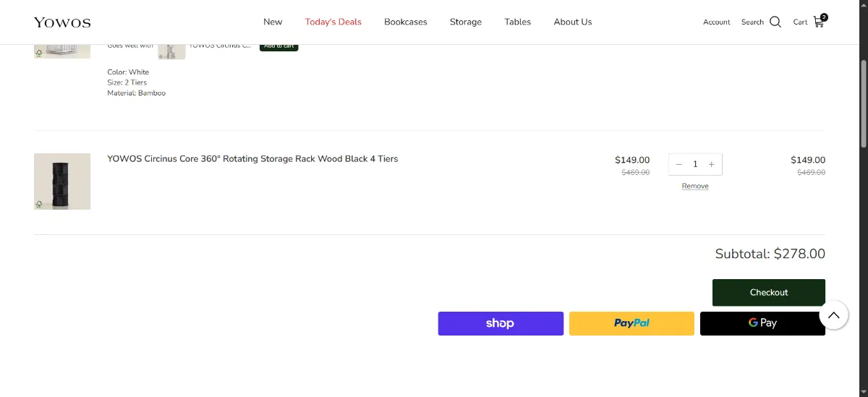Click the Search text link

coord(752,22)
